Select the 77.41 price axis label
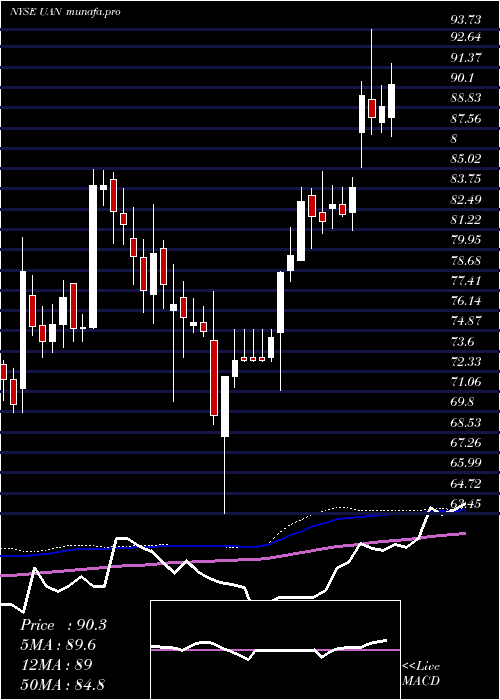Viewport: 500px width, 700px height. [466, 281]
